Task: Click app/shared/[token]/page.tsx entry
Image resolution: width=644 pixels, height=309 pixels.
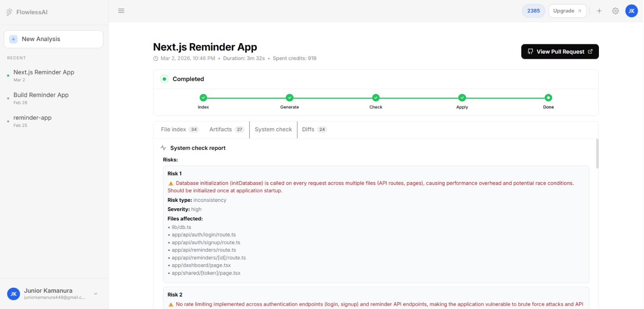Action: [206, 273]
